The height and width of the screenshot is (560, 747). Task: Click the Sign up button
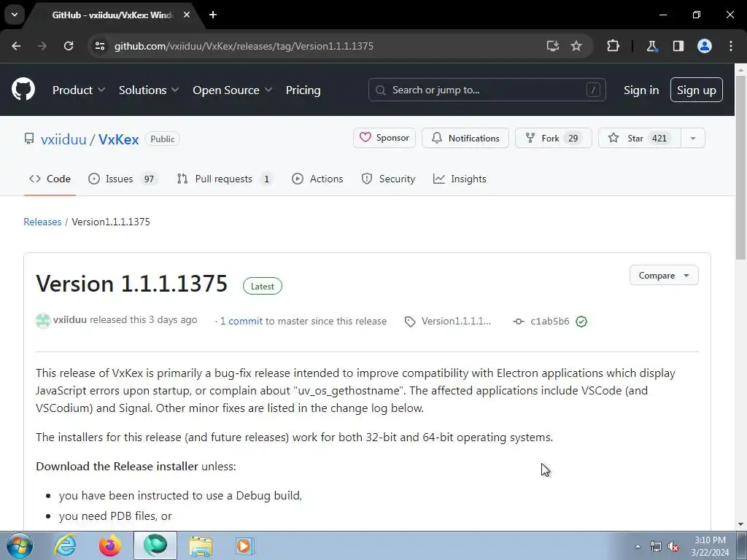pos(696,90)
